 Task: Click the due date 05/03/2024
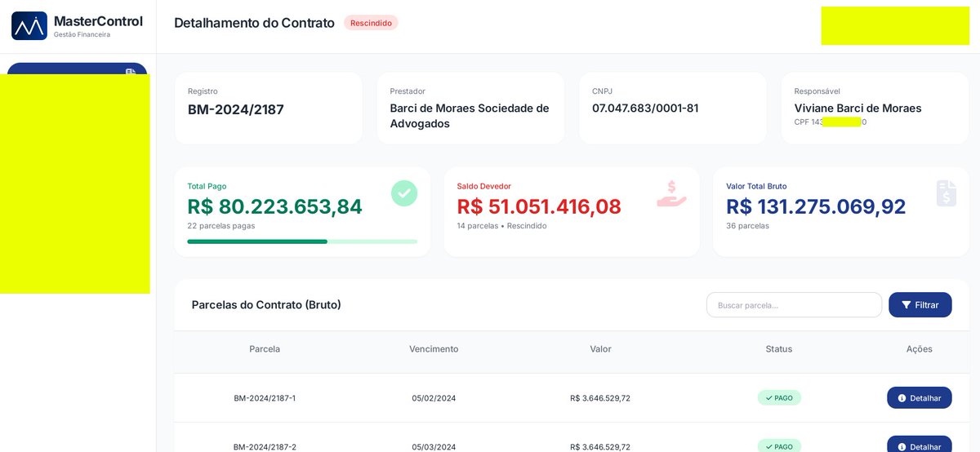click(x=434, y=447)
